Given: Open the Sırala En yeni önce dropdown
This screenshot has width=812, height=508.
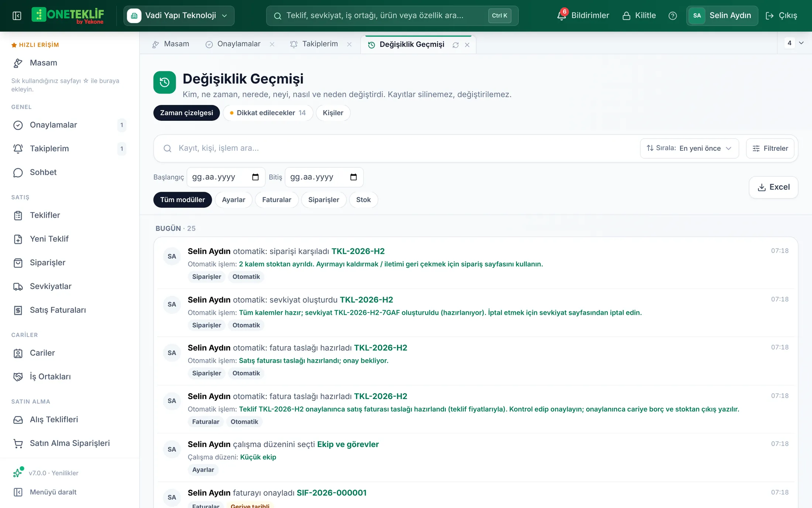Looking at the screenshot, I should click(689, 148).
